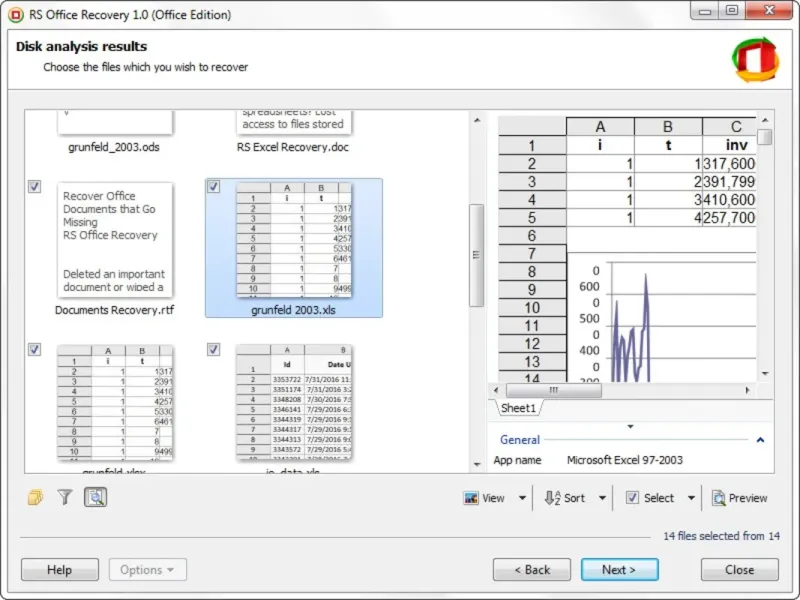
Task: Uncheck the grunfeld.xlsx file checkbox
Action: point(34,349)
